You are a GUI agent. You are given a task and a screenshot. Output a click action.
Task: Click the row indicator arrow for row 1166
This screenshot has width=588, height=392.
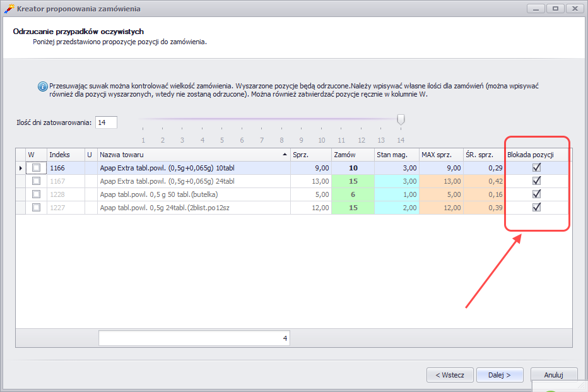[20, 168]
